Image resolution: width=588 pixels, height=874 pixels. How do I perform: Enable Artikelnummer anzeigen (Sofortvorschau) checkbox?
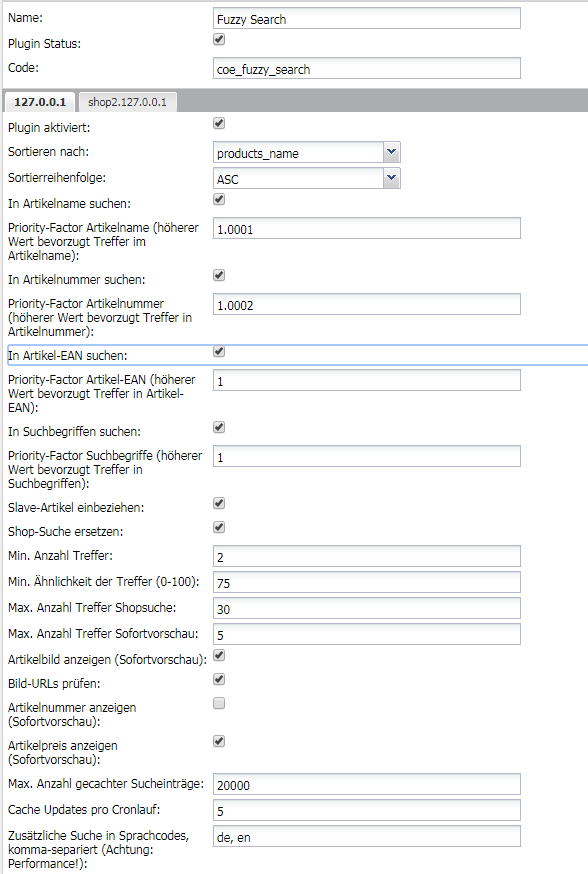[x=219, y=703]
